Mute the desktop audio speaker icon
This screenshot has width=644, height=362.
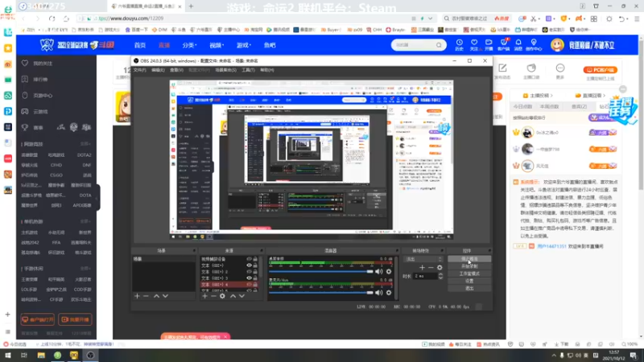click(x=378, y=271)
